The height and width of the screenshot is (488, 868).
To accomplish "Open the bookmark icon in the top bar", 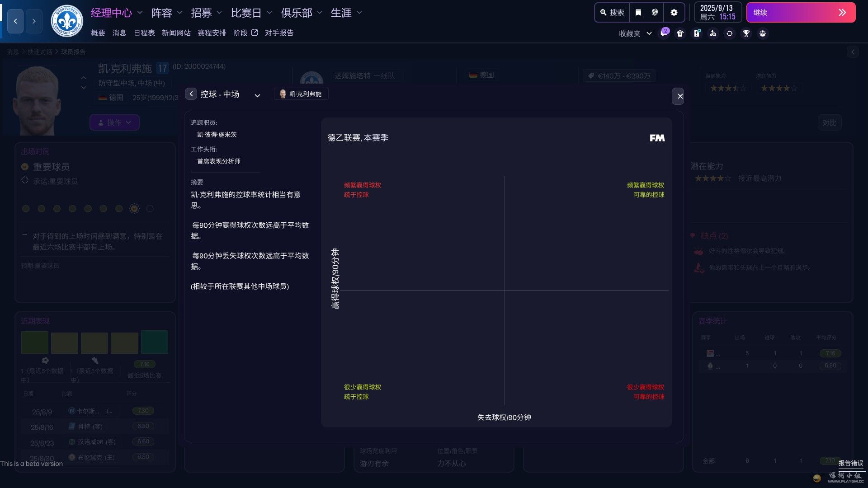I will click(x=638, y=13).
